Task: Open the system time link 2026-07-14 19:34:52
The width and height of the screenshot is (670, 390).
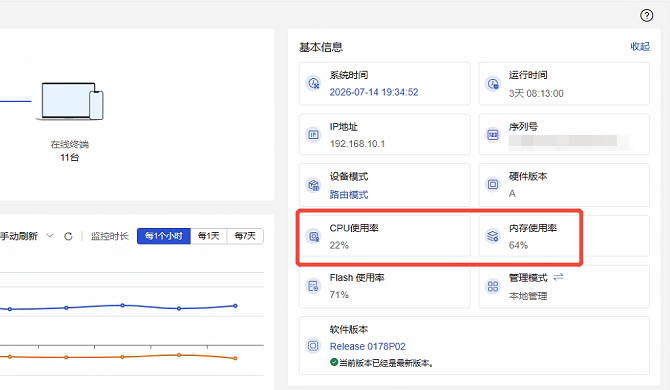Action: pos(374,92)
